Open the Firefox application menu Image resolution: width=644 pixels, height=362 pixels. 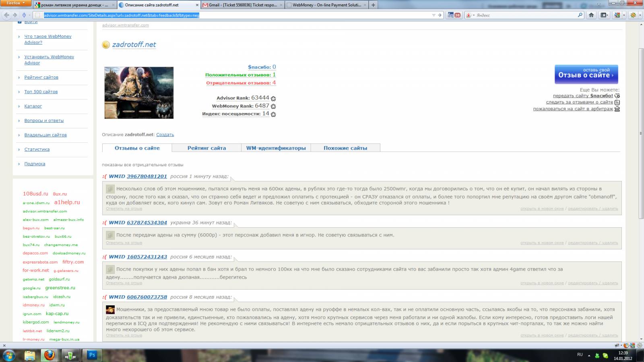coord(15,3)
